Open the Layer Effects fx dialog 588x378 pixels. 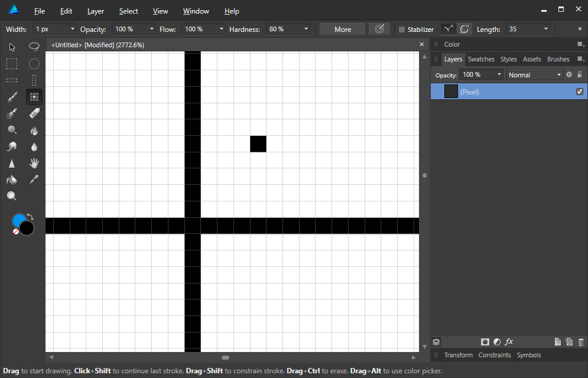point(509,341)
